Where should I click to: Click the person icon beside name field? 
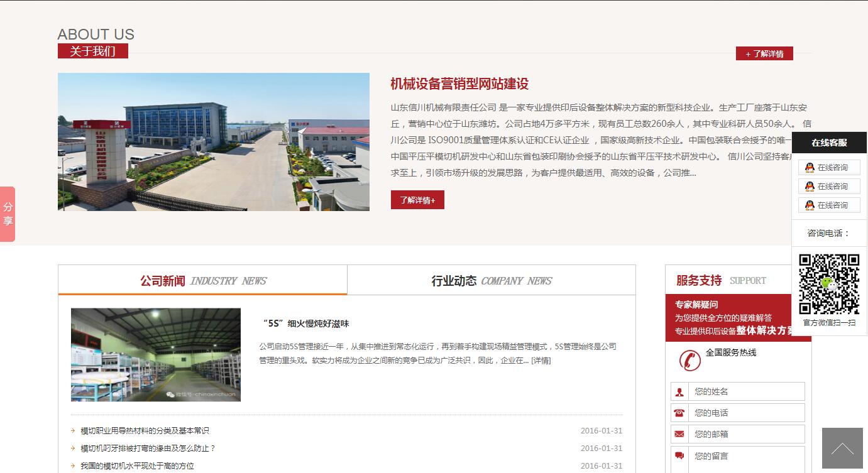[x=679, y=392]
